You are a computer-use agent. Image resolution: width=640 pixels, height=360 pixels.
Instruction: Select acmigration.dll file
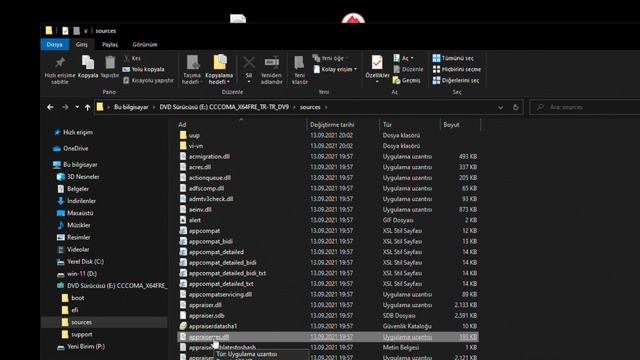(x=205, y=156)
